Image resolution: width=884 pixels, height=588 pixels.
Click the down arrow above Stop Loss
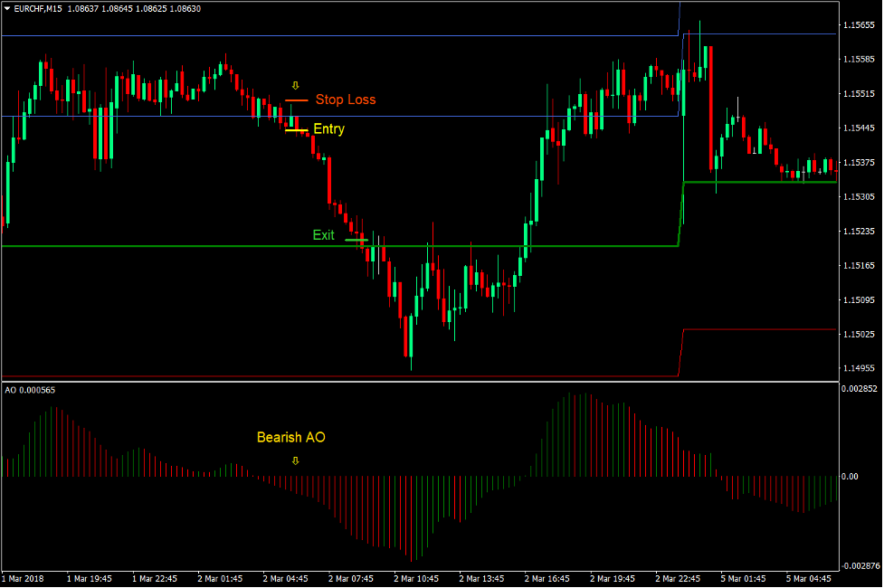coord(295,85)
